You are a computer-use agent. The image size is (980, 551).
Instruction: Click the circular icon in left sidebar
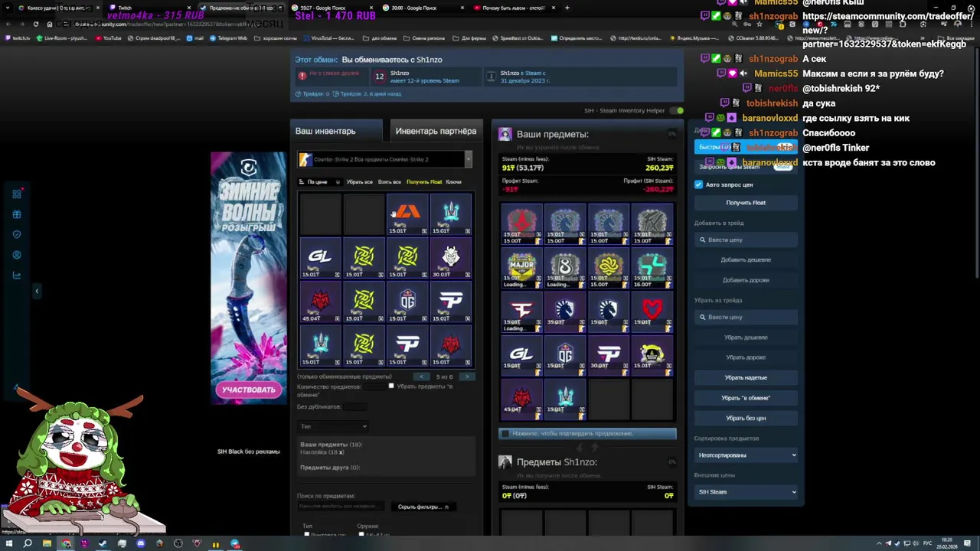pyautogui.click(x=17, y=255)
